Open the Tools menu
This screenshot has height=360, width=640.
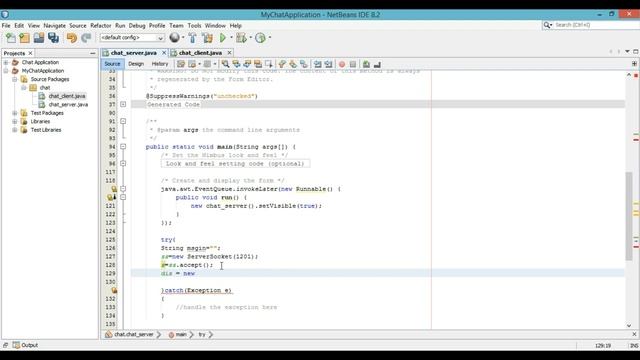click(x=194, y=25)
